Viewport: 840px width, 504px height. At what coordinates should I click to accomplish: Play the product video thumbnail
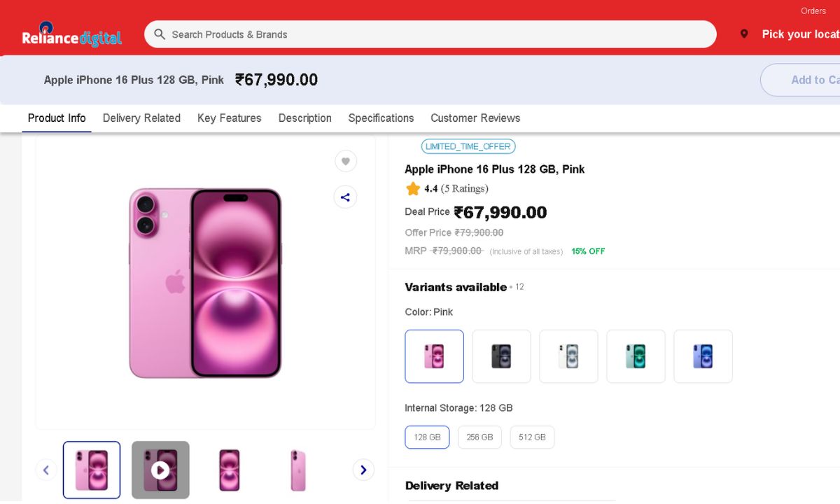(160, 470)
